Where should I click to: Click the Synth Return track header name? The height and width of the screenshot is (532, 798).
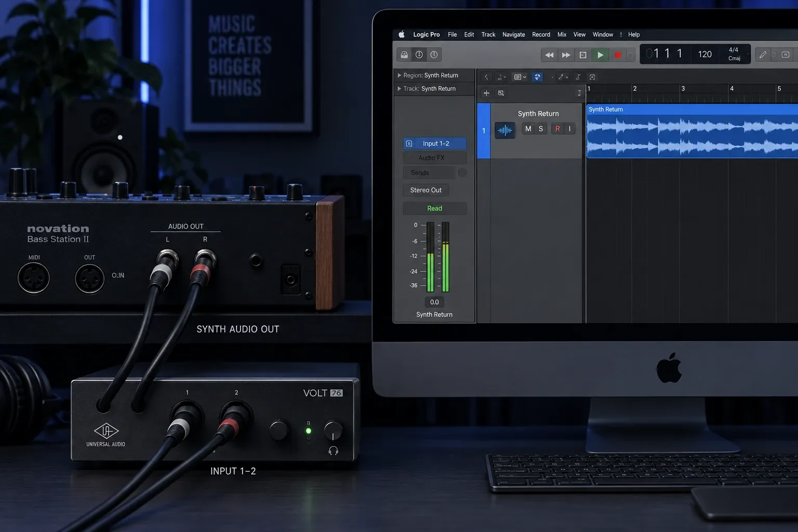click(538, 114)
